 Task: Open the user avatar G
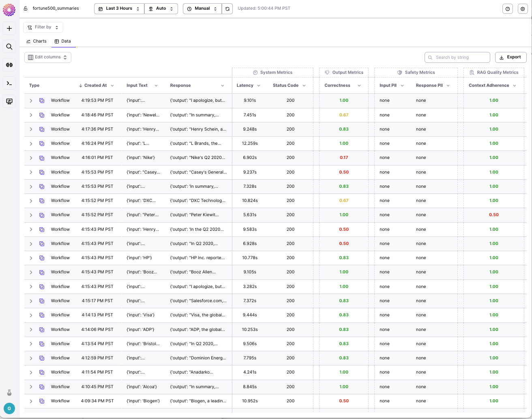tap(9, 408)
